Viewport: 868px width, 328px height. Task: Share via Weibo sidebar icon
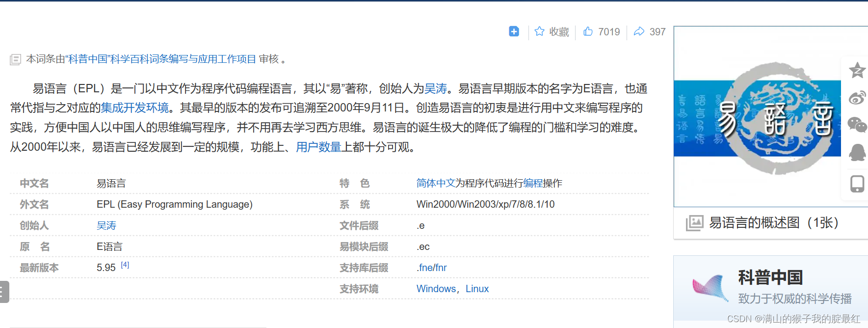click(x=857, y=98)
